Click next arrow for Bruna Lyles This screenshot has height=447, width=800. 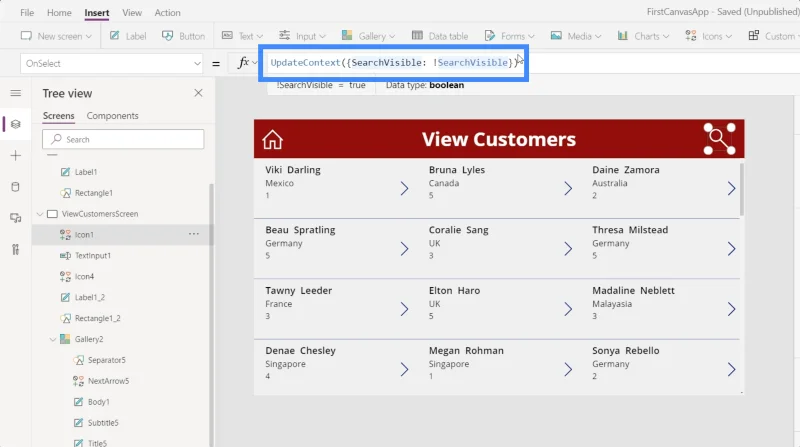[568, 188]
